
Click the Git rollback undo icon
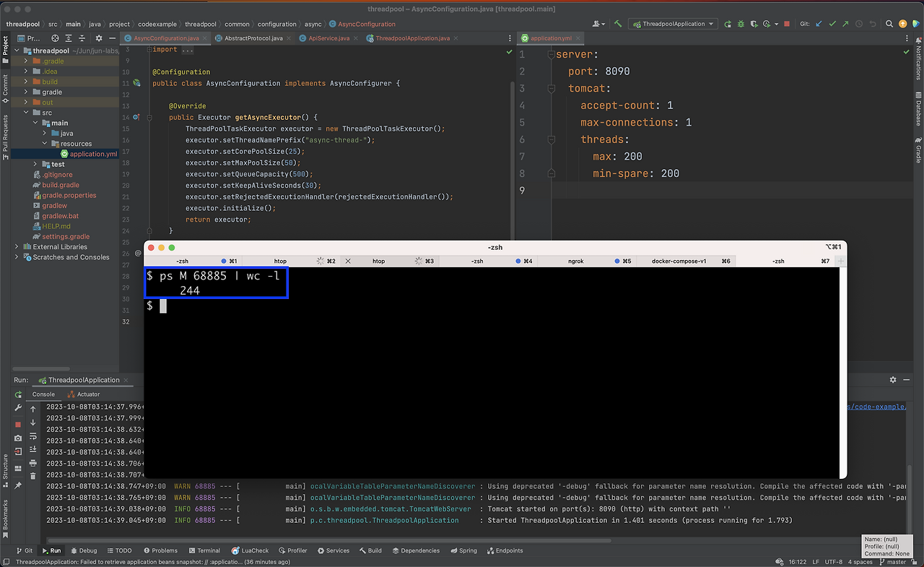click(x=873, y=24)
